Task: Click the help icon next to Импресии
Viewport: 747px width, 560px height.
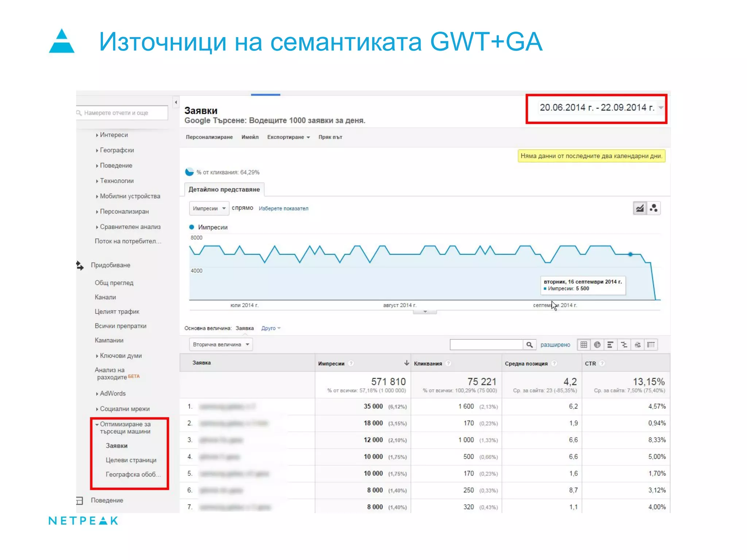Action: coord(351,363)
